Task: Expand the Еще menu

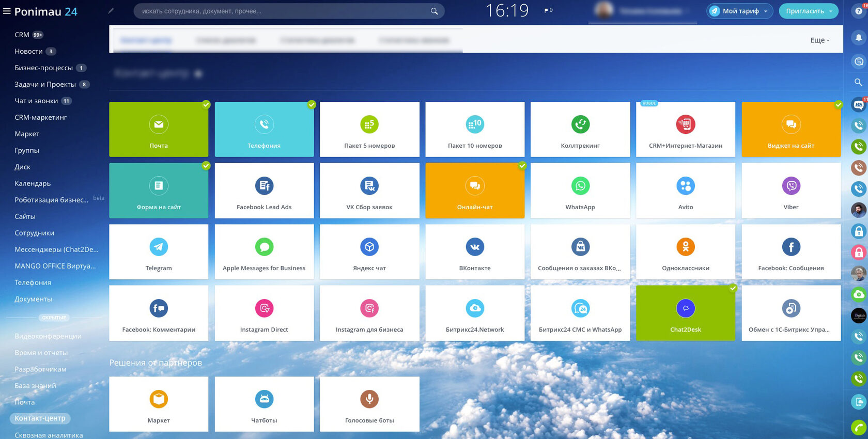Action: pos(820,40)
